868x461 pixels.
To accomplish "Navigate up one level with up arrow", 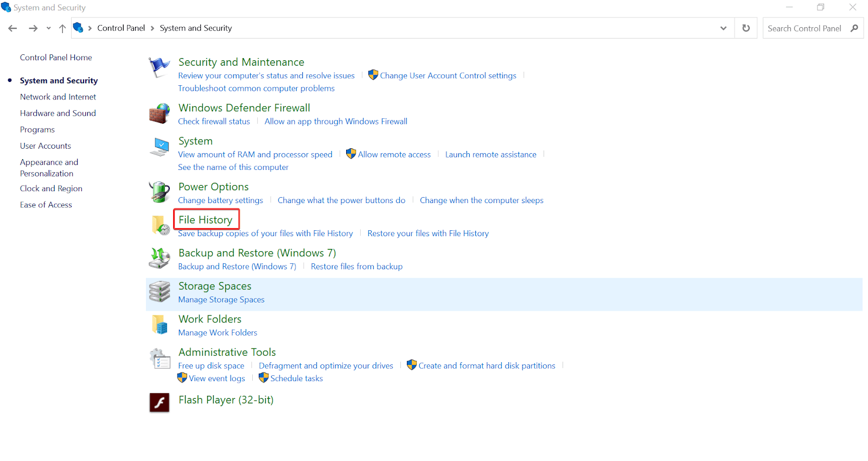I will pos(62,28).
